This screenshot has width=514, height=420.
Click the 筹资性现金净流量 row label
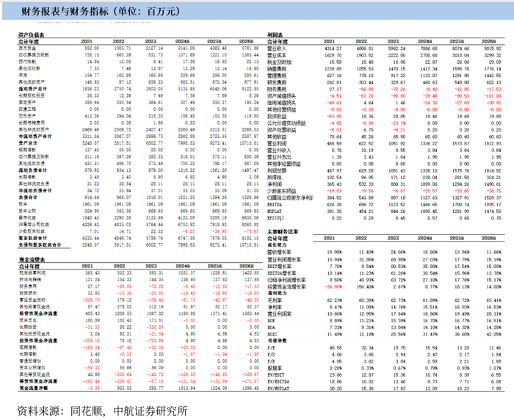38,381
